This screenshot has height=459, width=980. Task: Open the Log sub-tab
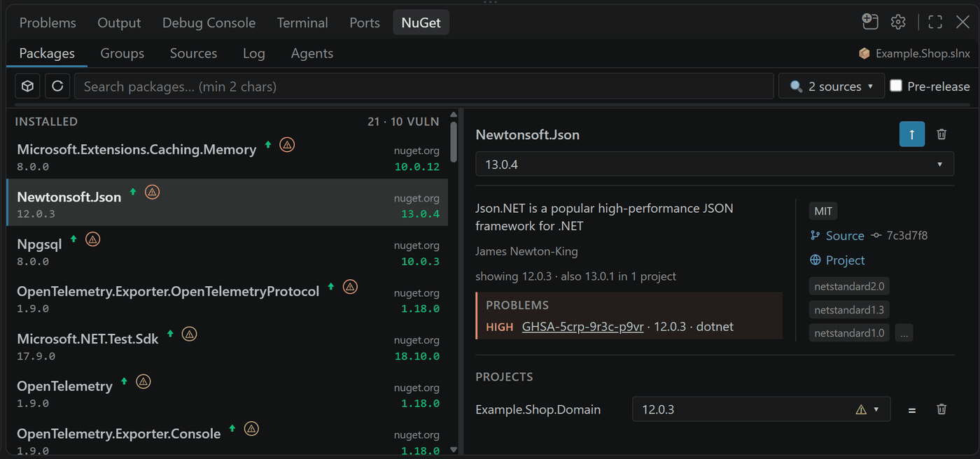(x=253, y=53)
